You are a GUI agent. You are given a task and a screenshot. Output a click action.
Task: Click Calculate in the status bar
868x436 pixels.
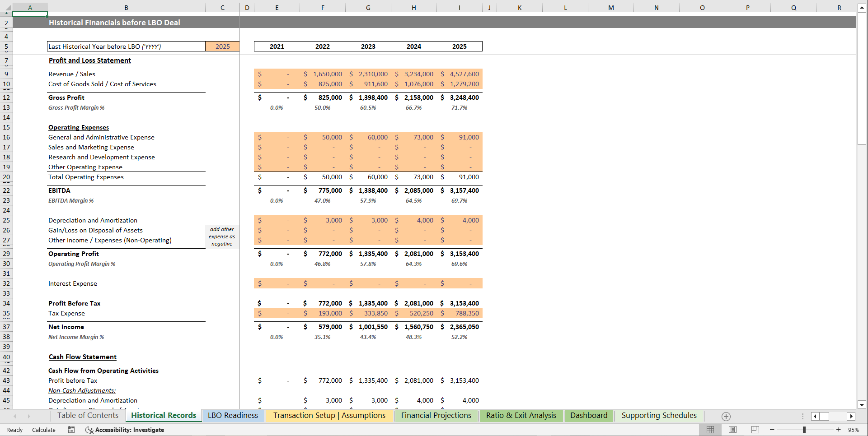43,430
